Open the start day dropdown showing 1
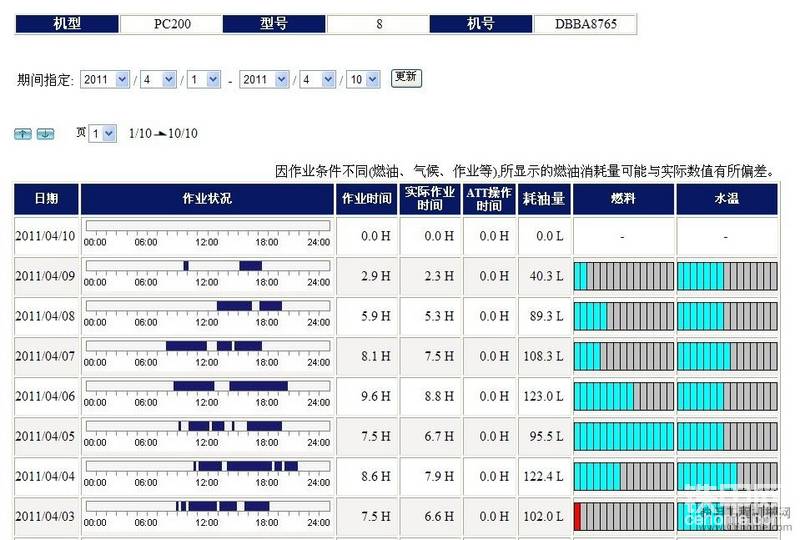800x540 pixels. click(204, 80)
